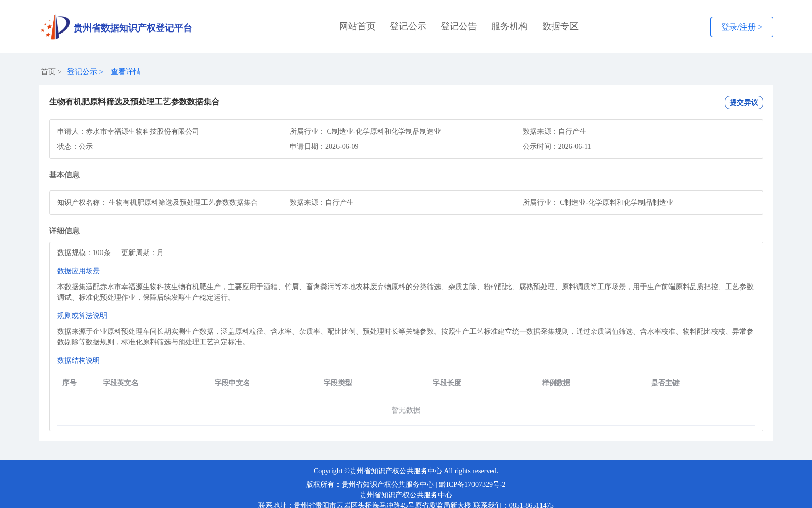Click the Copyright footer line
Viewport: 812px width, 508px height.
[x=406, y=471]
